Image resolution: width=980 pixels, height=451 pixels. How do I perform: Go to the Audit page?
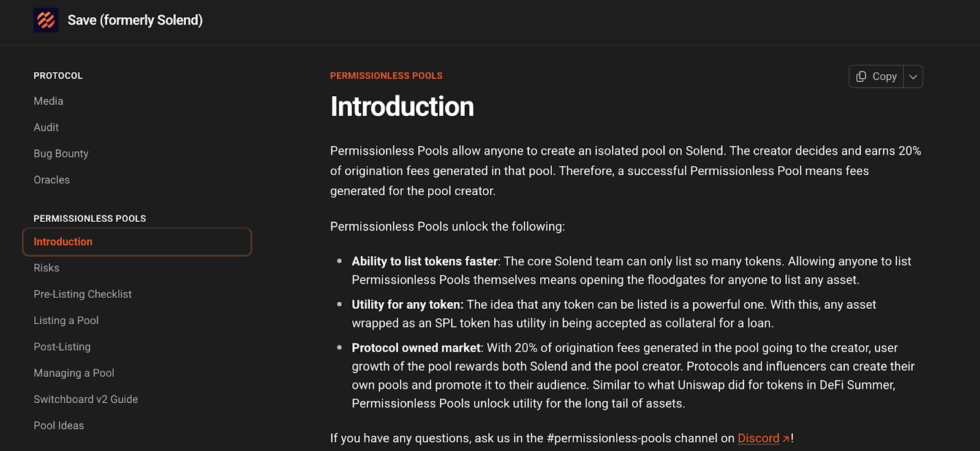47,127
